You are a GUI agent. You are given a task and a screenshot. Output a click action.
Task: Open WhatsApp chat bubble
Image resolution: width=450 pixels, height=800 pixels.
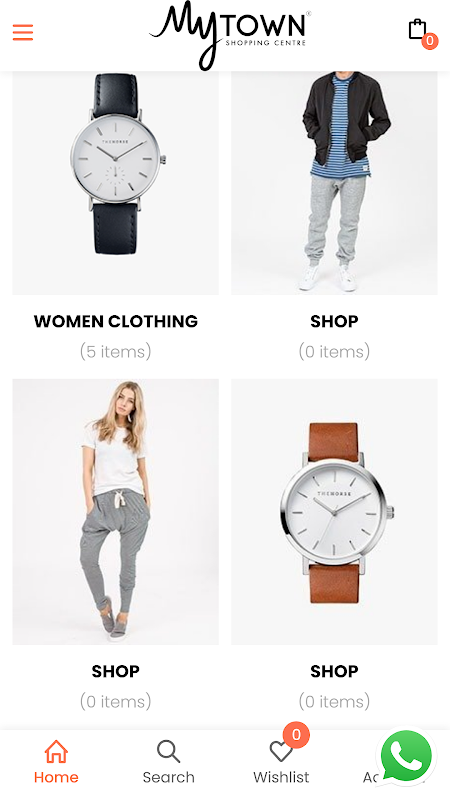(x=406, y=757)
